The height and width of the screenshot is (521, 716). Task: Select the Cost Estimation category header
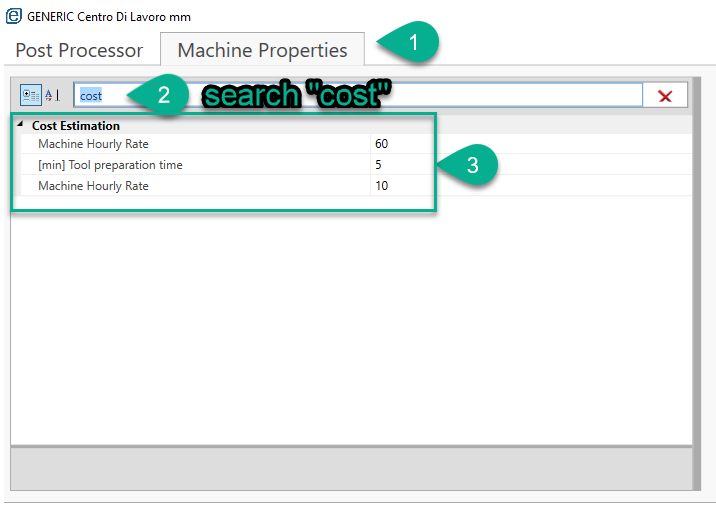pos(76,126)
